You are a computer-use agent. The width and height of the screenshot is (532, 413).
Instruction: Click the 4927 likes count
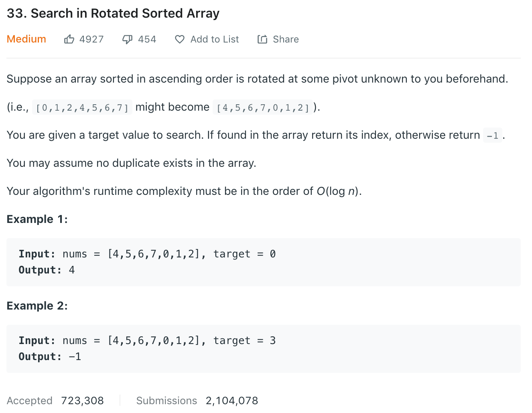(91, 39)
